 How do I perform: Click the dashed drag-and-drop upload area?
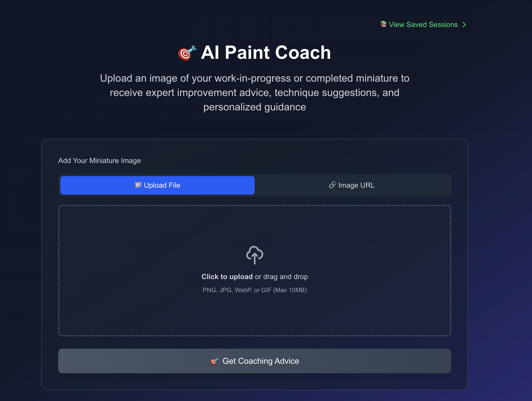255,271
